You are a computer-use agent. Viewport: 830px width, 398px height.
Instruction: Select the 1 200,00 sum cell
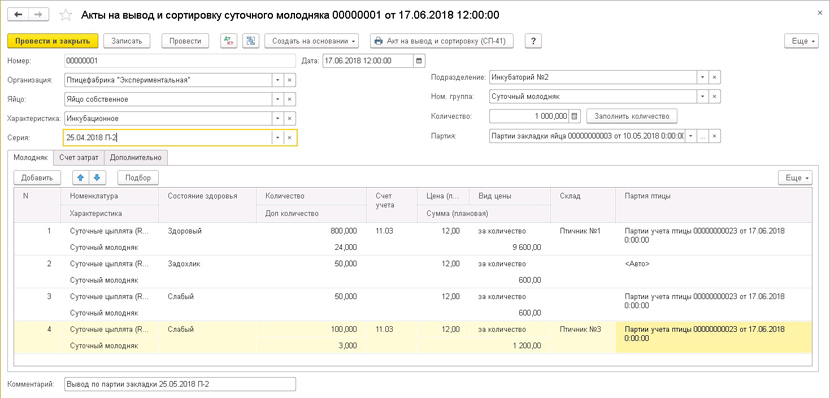(484, 346)
